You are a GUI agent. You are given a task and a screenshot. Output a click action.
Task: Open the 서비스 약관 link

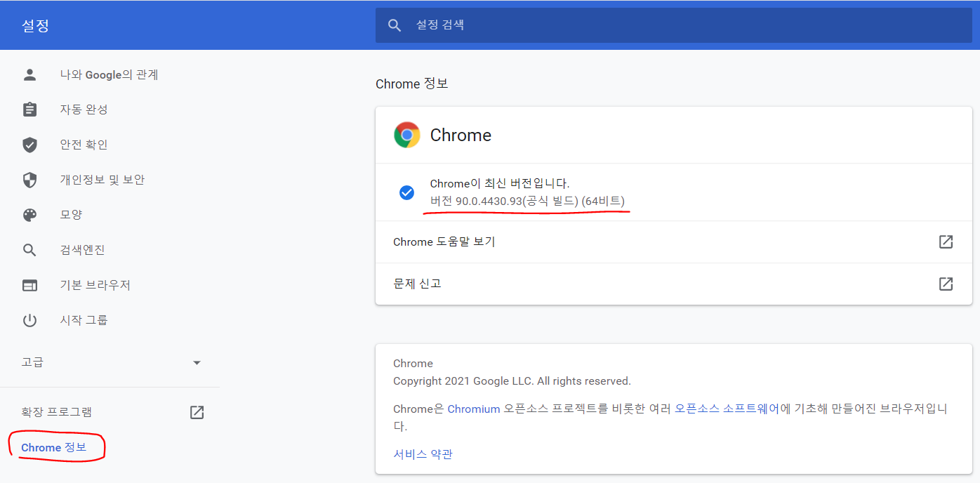[423, 454]
